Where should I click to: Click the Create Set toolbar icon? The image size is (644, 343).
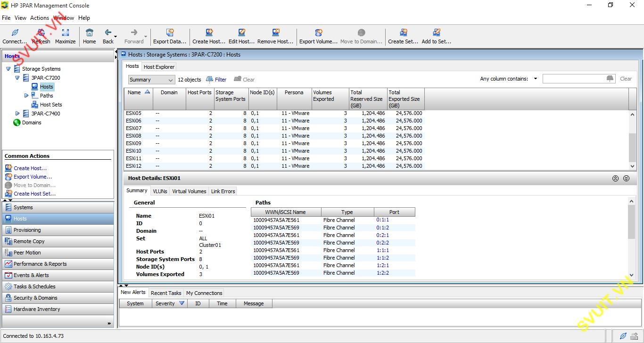click(403, 33)
